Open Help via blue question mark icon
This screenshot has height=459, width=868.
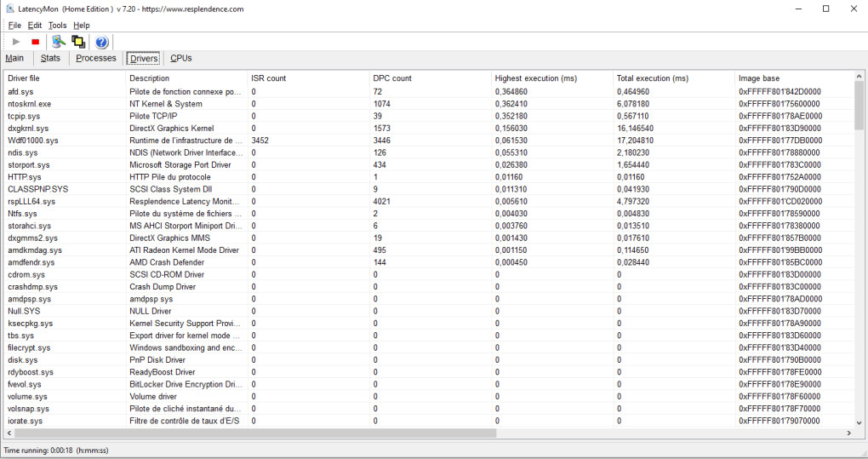[101, 42]
